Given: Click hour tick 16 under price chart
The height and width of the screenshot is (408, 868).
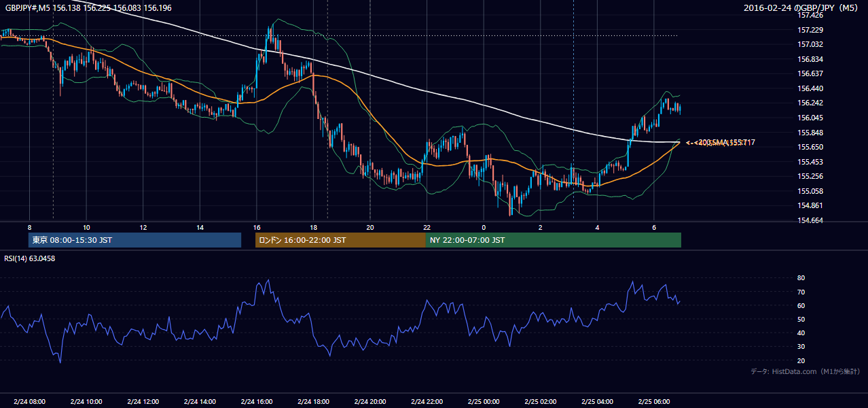Looking at the screenshot, I should (x=256, y=227).
